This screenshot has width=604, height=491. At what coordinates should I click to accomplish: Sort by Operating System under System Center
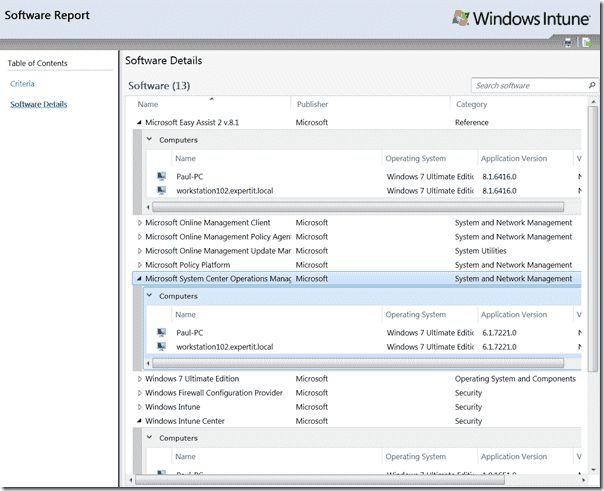416,314
